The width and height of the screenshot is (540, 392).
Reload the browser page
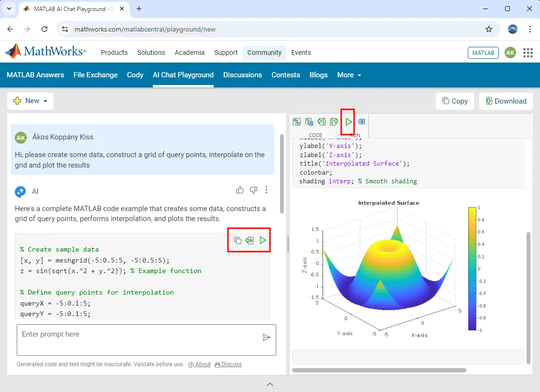pyautogui.click(x=44, y=29)
